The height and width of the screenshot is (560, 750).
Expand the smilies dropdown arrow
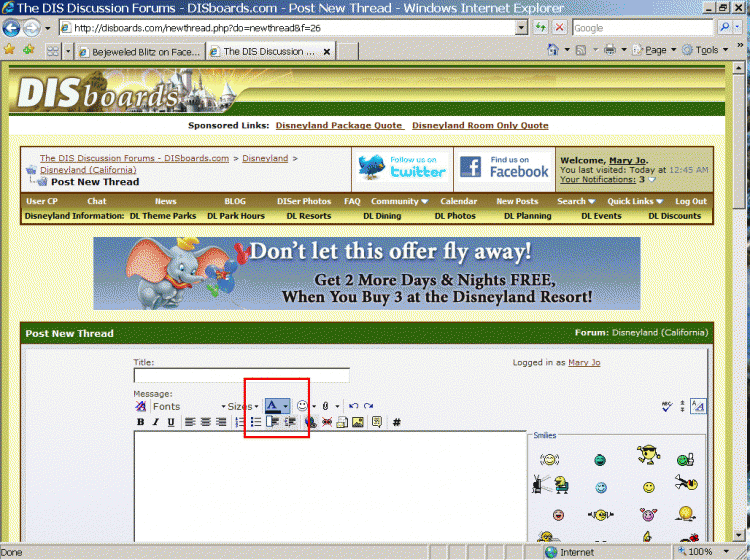[314, 406]
